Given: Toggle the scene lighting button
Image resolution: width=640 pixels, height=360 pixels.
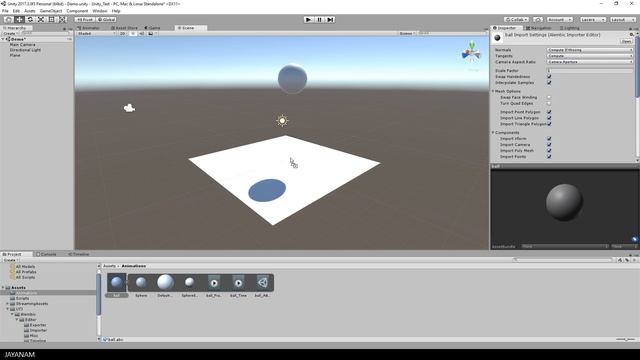Looking at the screenshot, I should (133, 33).
